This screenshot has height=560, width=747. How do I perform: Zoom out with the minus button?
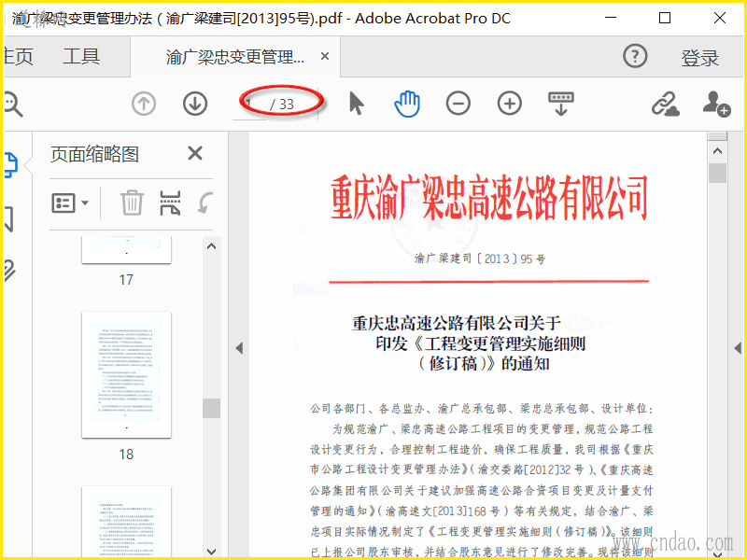pyautogui.click(x=458, y=104)
